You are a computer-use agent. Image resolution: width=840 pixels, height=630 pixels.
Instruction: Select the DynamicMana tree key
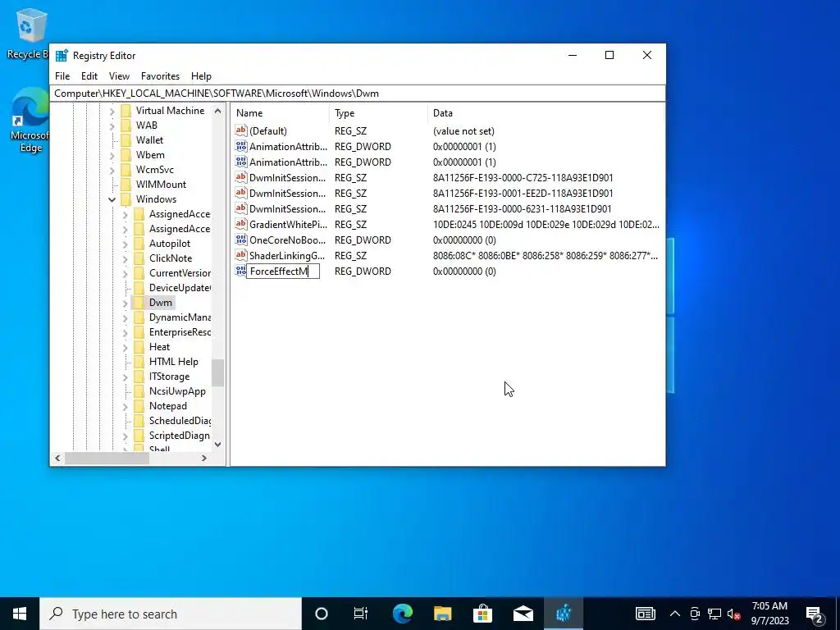tap(180, 317)
